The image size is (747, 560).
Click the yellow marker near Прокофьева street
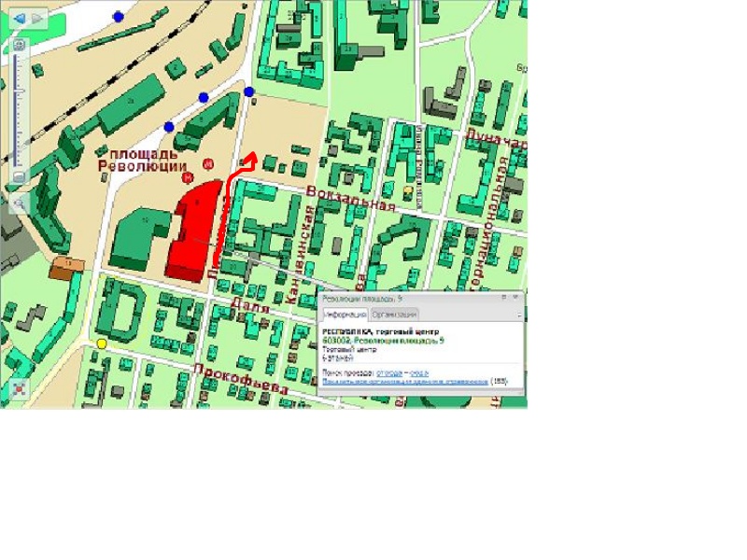(x=102, y=343)
